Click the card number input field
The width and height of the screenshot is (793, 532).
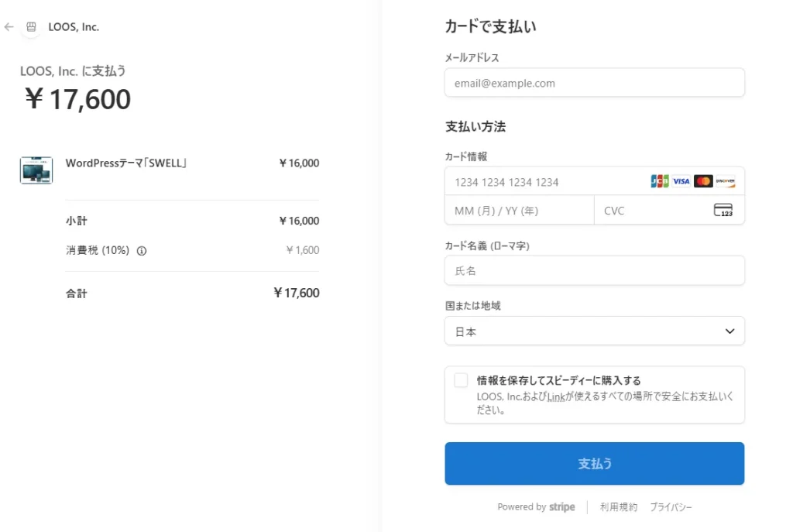click(542, 182)
